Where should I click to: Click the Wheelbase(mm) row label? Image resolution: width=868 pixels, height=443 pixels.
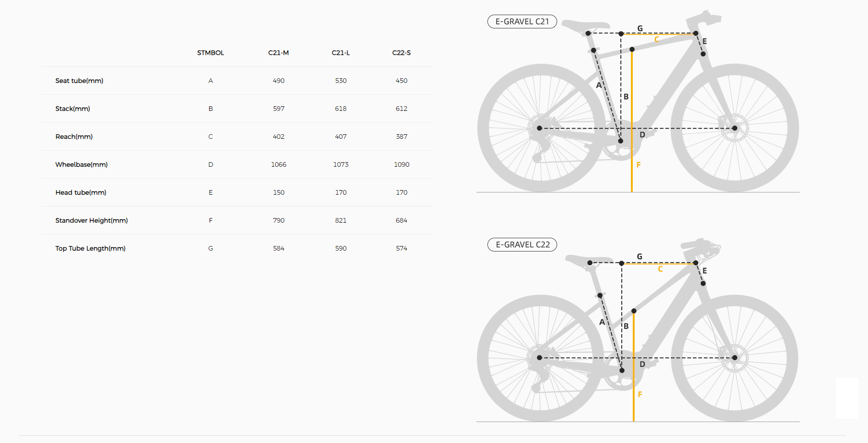tap(81, 164)
